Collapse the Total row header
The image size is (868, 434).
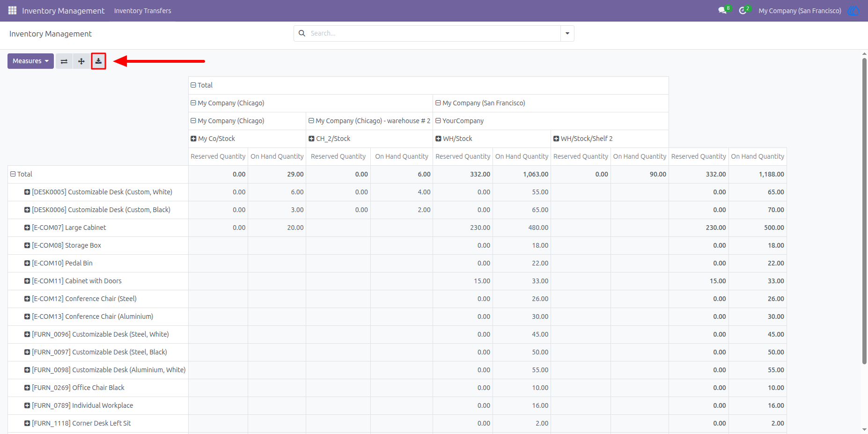pyautogui.click(x=21, y=174)
